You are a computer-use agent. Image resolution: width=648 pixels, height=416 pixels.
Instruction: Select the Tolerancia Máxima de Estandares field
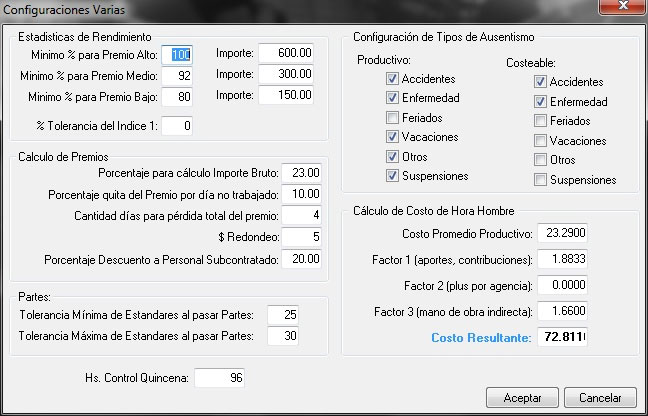[284, 336]
